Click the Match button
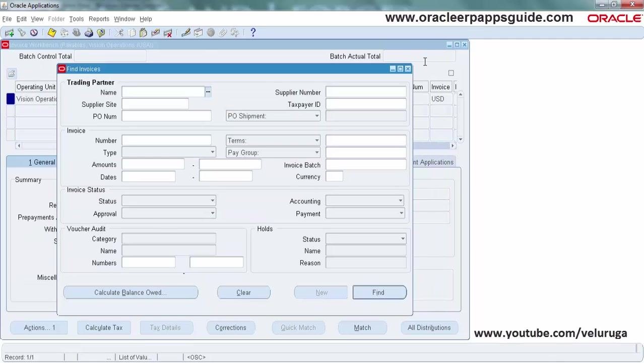Screen dimensions: 644x363 click(x=362, y=328)
